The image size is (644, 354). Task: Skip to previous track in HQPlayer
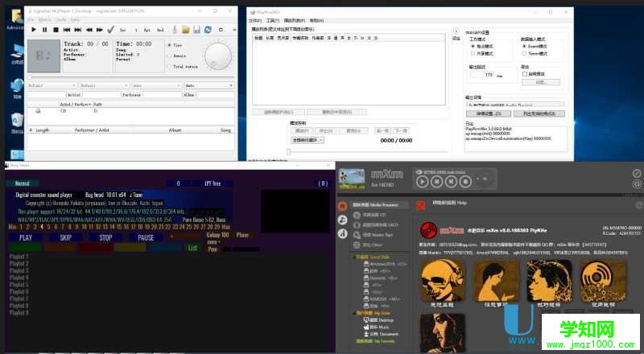pos(67,30)
